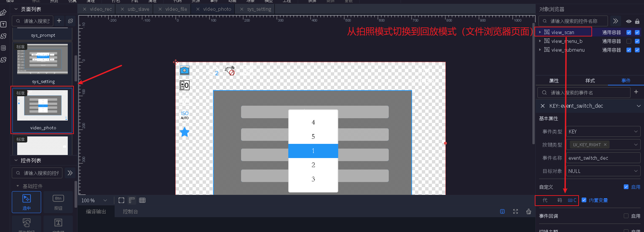The width and height of the screenshot is (644, 232).
Task: Click the text 'T' icon in left sidebar
Action: (3, 24)
